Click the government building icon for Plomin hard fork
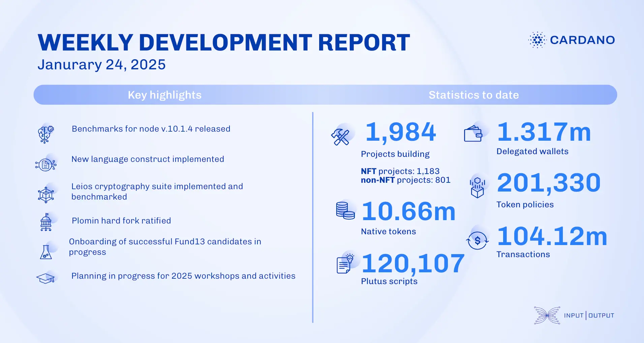Viewport: 644px width, 343px height. coord(45,220)
